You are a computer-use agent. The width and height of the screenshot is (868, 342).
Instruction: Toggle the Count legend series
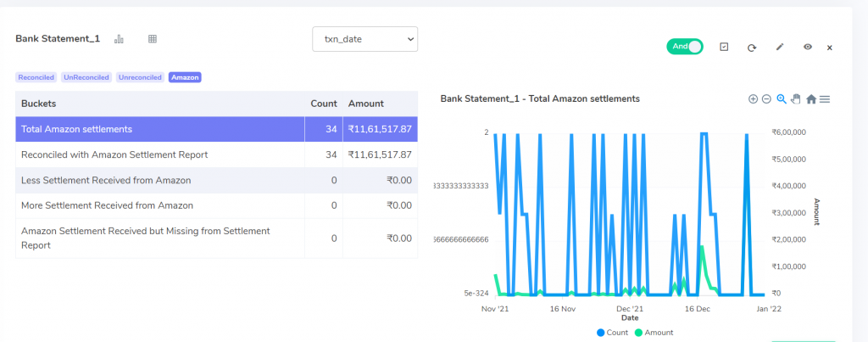(x=612, y=333)
